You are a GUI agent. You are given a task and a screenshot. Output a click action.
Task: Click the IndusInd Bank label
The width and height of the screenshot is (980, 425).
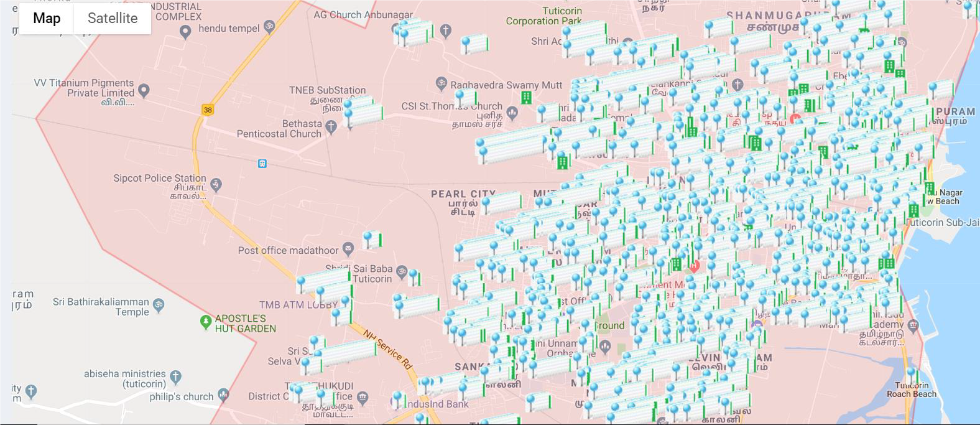tap(437, 404)
